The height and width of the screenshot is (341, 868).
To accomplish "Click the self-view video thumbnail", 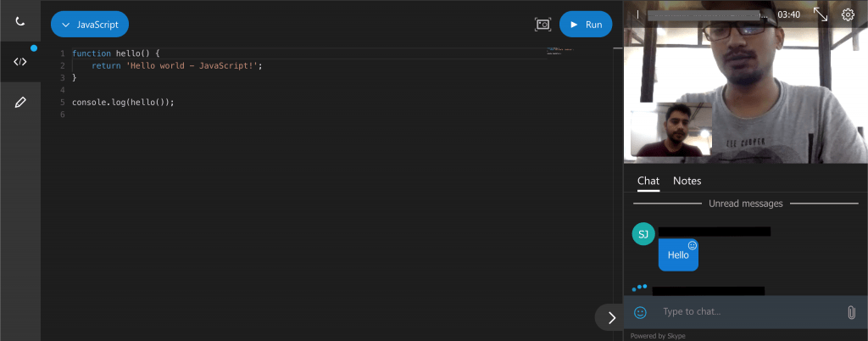I will point(671,130).
